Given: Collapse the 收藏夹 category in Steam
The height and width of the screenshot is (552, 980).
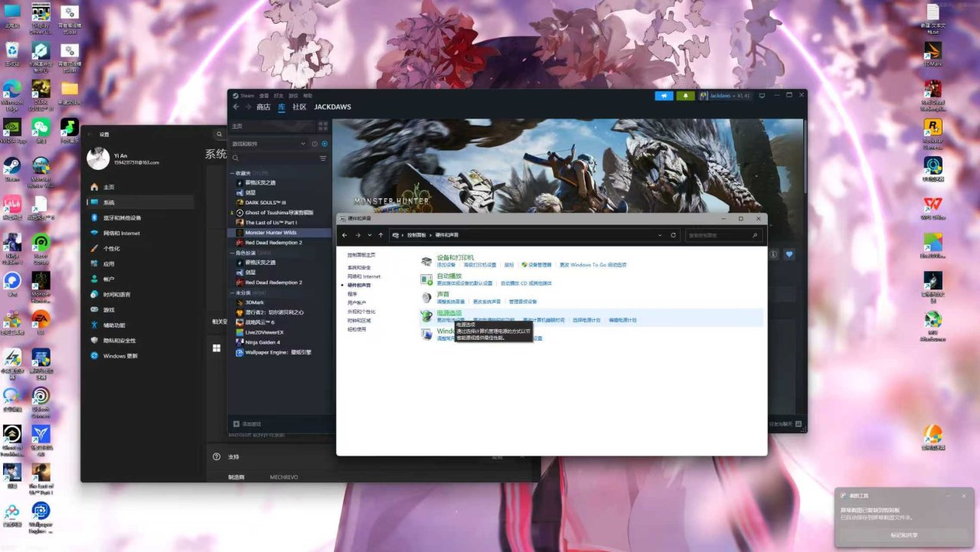Looking at the screenshot, I should (232, 173).
